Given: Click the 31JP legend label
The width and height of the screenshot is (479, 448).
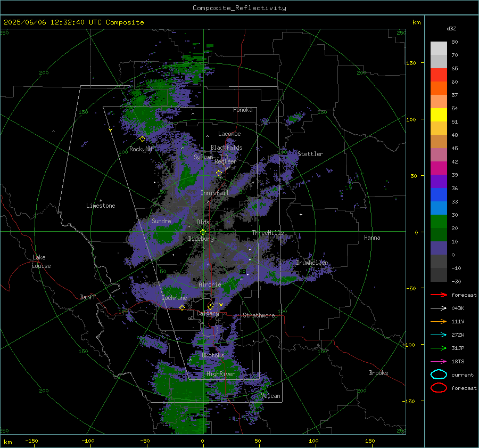Looking at the screenshot, I should [458, 348].
